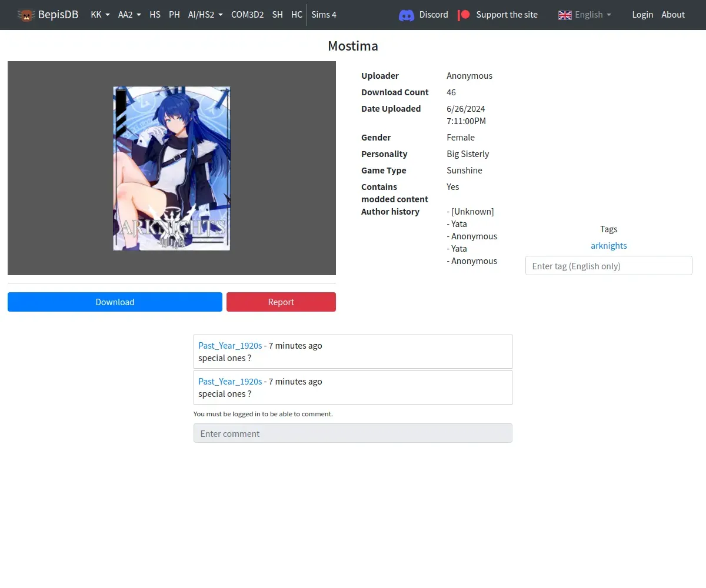Expand the AA2 dropdown menu
Image resolution: width=706 pixels, height=588 pixels.
(129, 15)
